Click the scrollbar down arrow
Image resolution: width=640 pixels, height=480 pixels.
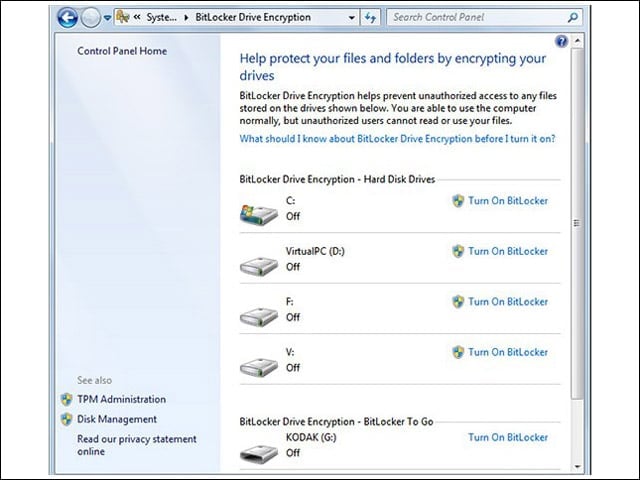pyautogui.click(x=577, y=467)
